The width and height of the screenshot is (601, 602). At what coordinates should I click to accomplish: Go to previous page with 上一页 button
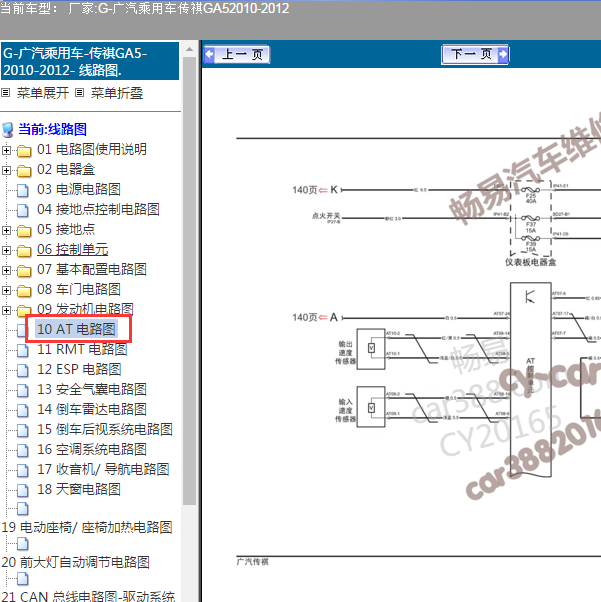click(237, 54)
